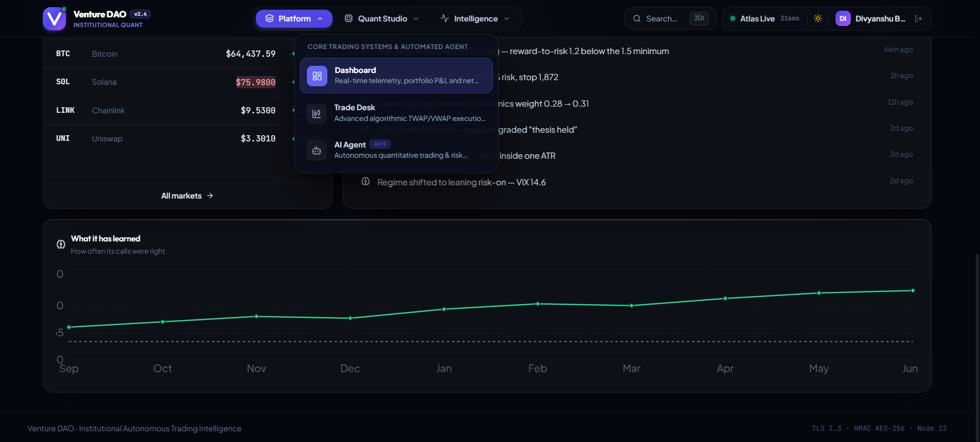Click the How often its calls were right subtitle
This screenshot has width=980, height=442.
(118, 251)
